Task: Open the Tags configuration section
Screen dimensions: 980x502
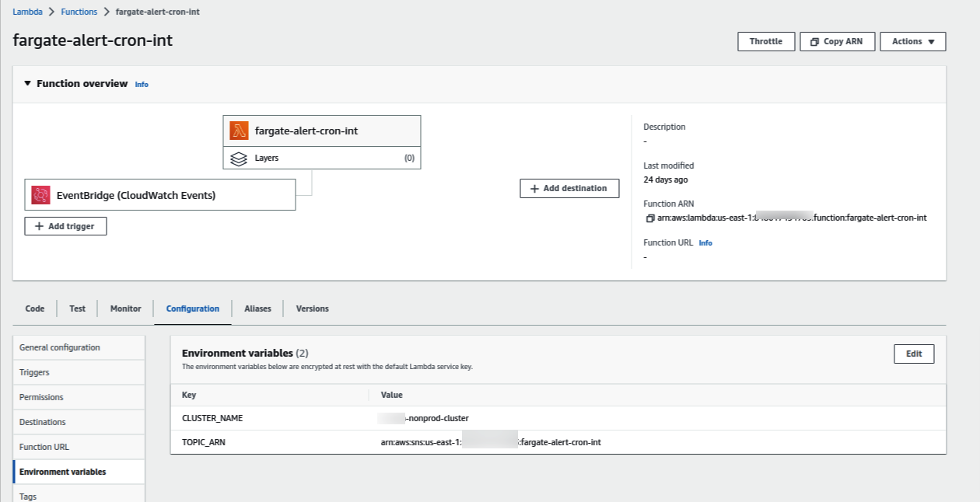Action: click(27, 496)
